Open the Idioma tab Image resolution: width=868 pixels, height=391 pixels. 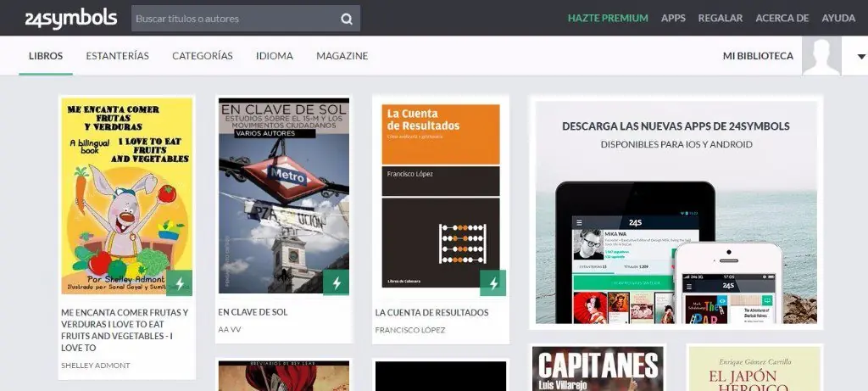[x=275, y=56]
